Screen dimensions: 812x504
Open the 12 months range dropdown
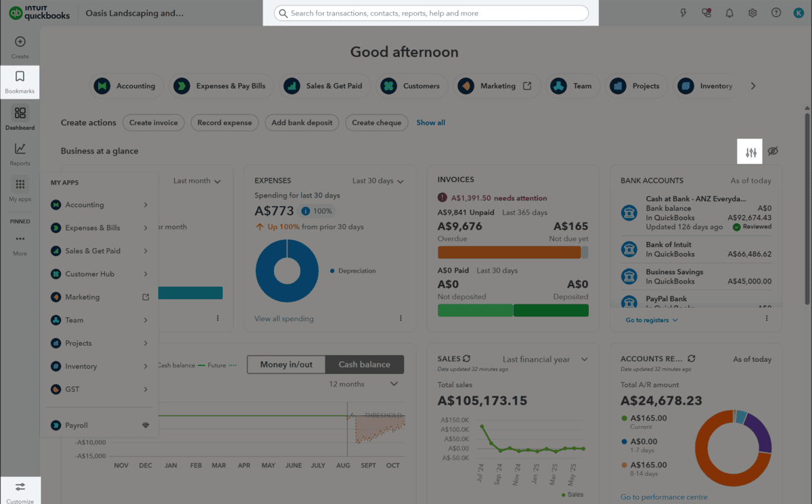pyautogui.click(x=363, y=384)
